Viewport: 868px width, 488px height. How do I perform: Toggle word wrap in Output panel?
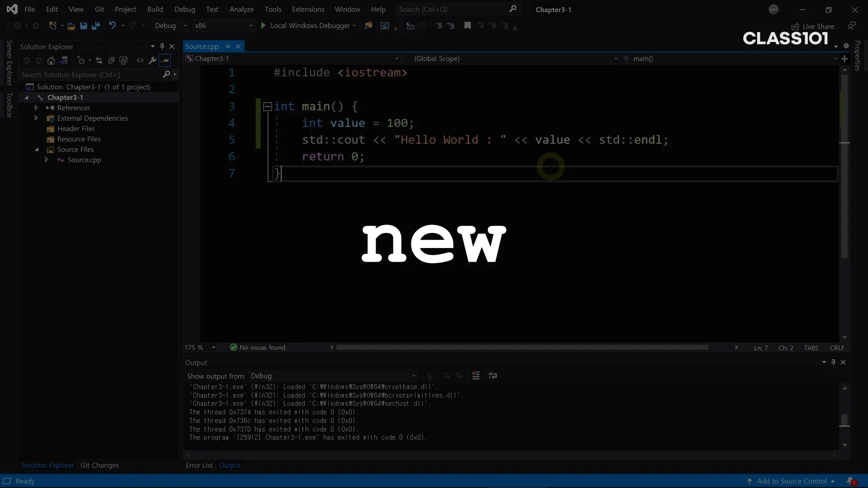point(493,375)
